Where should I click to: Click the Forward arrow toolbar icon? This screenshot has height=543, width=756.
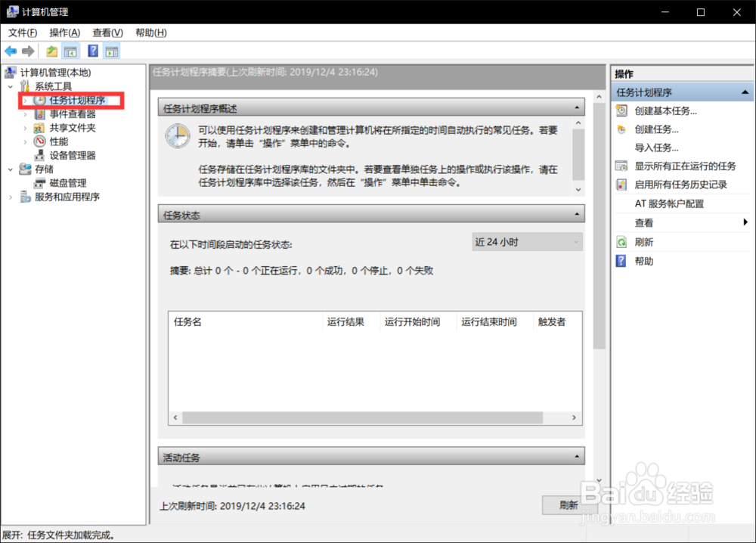click(28, 51)
